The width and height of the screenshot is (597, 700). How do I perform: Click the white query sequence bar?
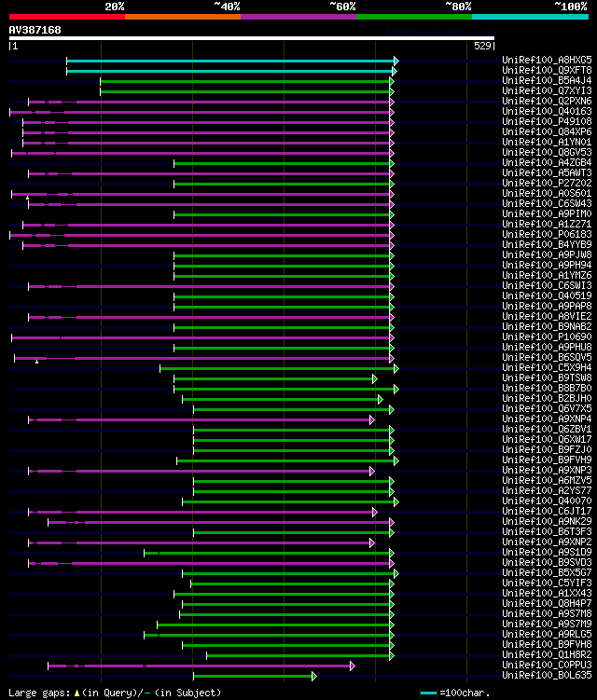click(252, 38)
